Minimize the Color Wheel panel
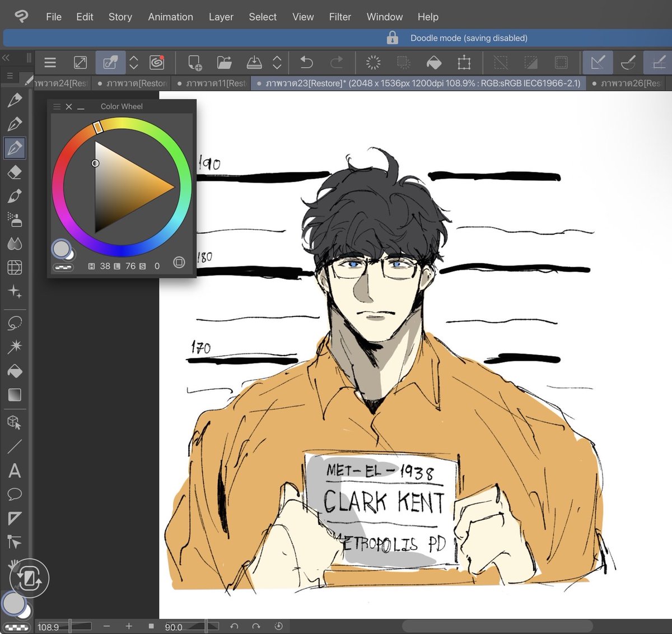 [x=81, y=107]
